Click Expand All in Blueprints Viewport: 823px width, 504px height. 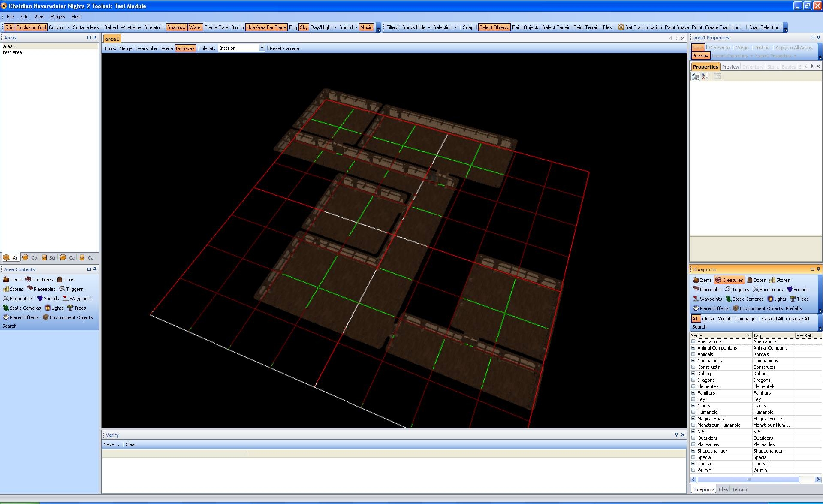point(772,319)
